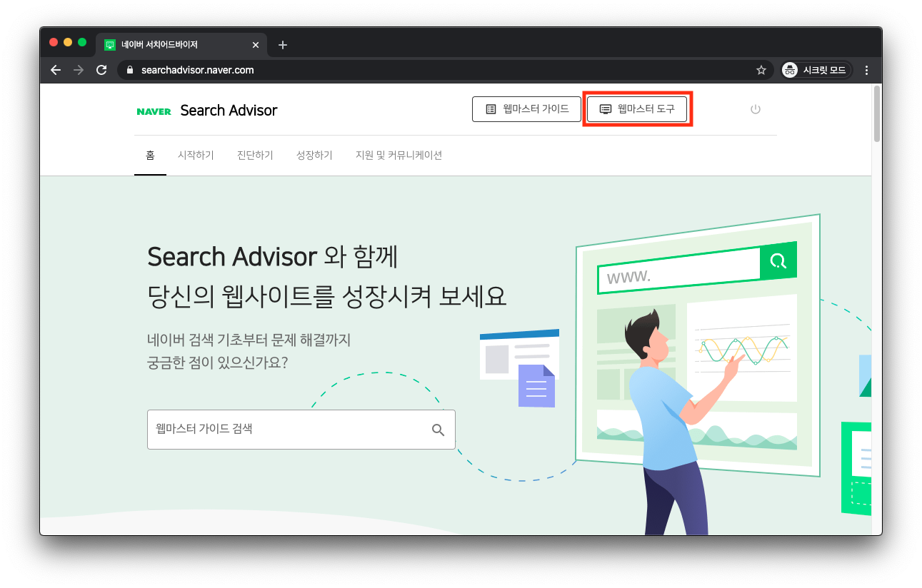Viewport: 922px width, 588px height.
Task: Select the 네이버 서치어드바이저 browser tab
Action: click(x=181, y=45)
